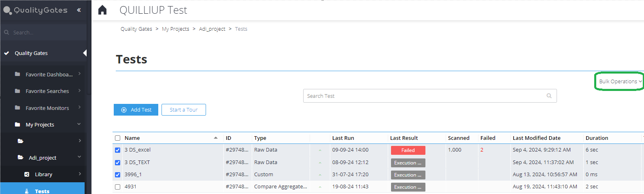Open Tests item in sidebar

(42, 191)
